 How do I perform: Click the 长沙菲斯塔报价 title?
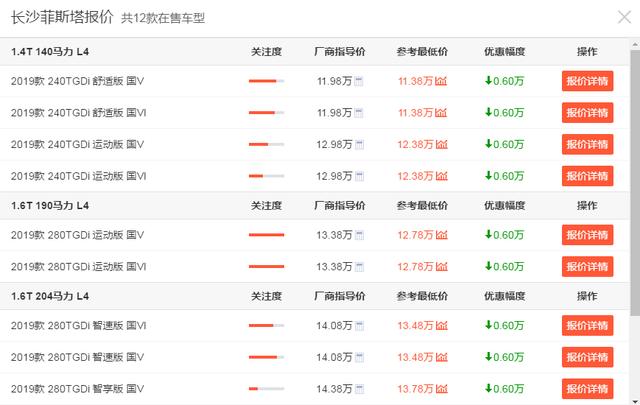coord(62,17)
